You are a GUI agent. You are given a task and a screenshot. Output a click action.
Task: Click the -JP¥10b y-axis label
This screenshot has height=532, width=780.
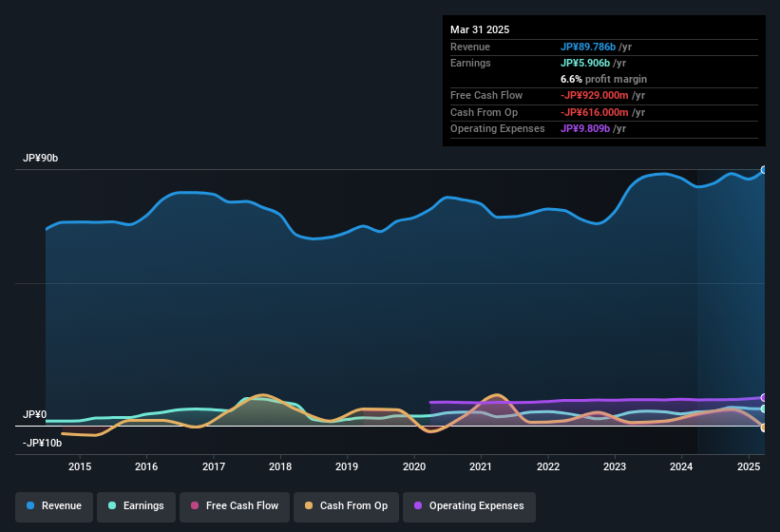coord(43,443)
